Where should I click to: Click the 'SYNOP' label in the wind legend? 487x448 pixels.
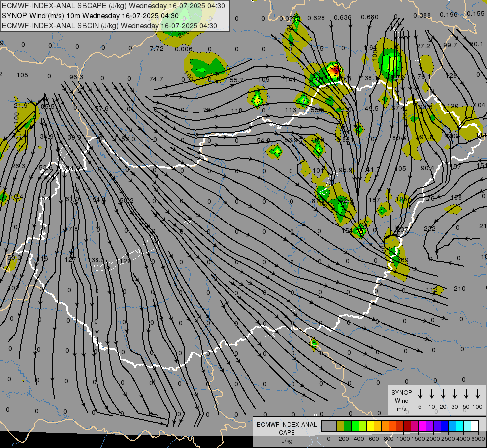[401, 393]
